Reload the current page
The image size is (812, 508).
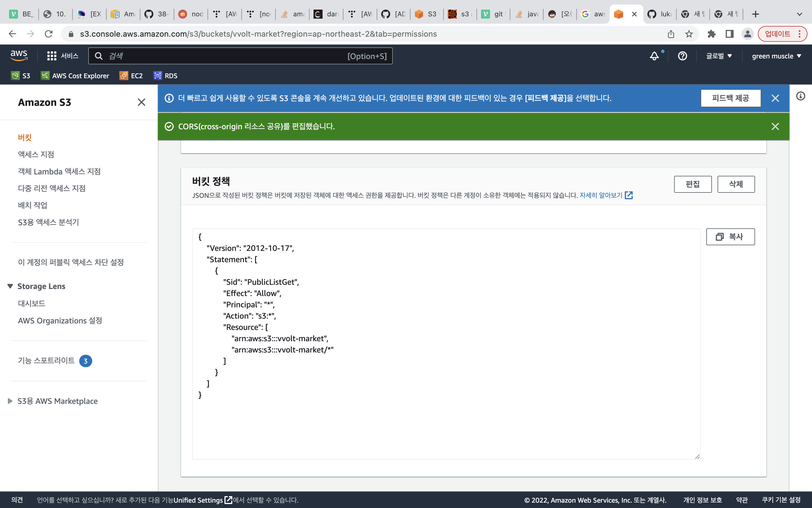coord(49,34)
